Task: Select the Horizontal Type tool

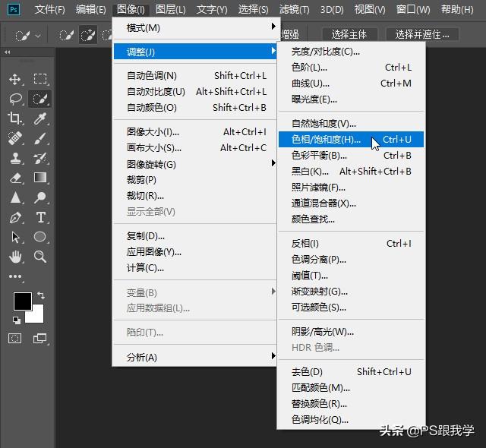Action: (40, 217)
